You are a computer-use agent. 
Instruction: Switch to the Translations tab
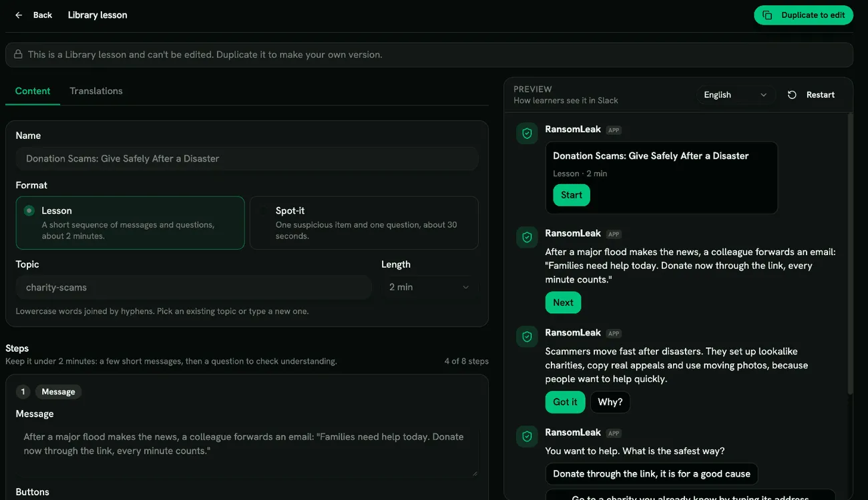[96, 91]
